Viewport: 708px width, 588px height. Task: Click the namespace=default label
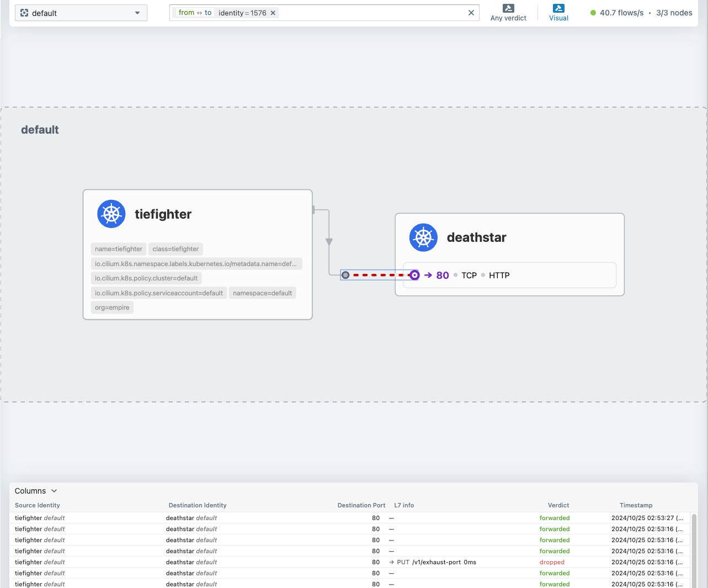[263, 293]
